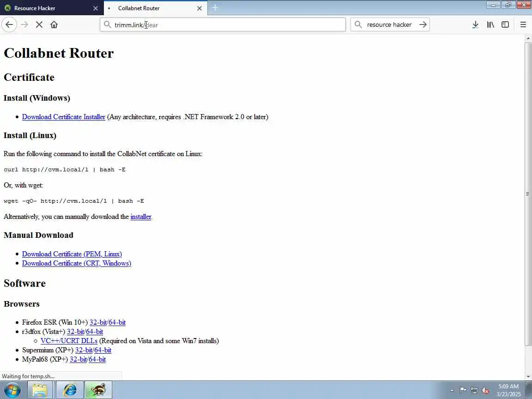
Task: Download Firefox ESR 64-bit
Action: [x=117, y=322]
